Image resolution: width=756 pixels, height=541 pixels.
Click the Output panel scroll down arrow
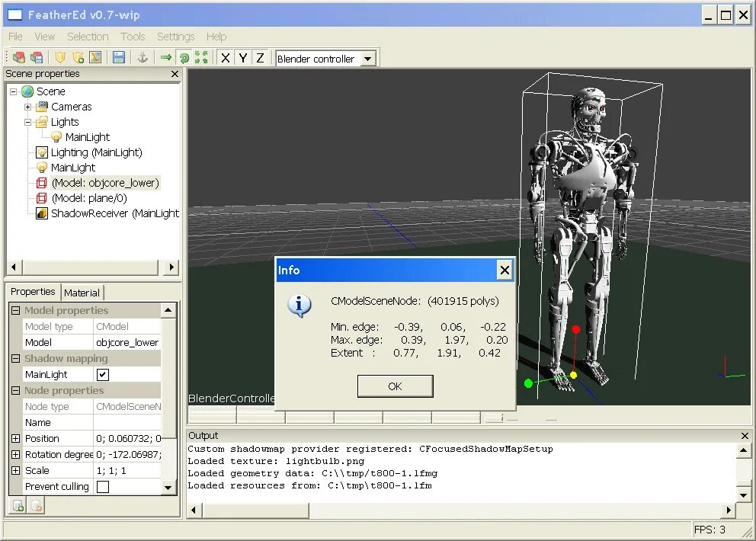pyautogui.click(x=744, y=495)
